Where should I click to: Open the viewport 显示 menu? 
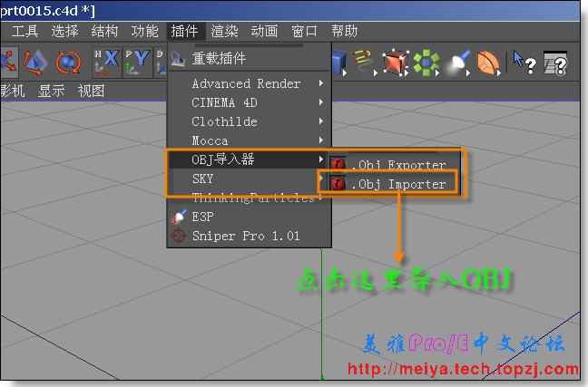pyautogui.click(x=52, y=91)
